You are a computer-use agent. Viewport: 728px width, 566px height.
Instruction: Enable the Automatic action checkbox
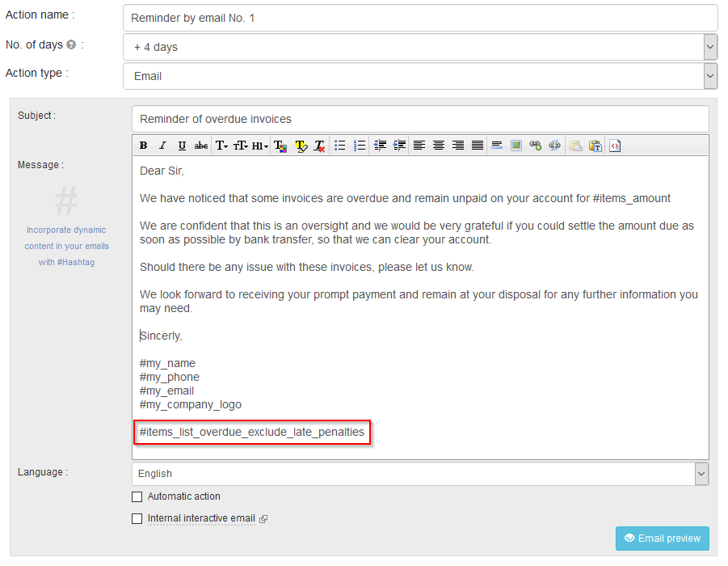[137, 496]
